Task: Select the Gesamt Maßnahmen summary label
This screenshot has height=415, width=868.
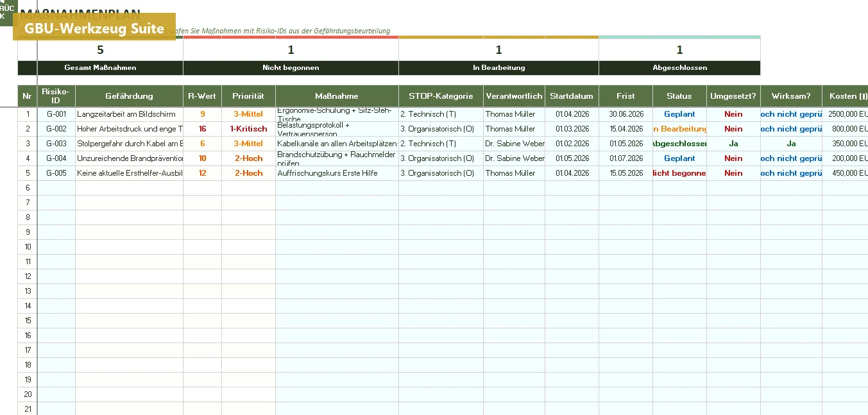Action: (100, 67)
